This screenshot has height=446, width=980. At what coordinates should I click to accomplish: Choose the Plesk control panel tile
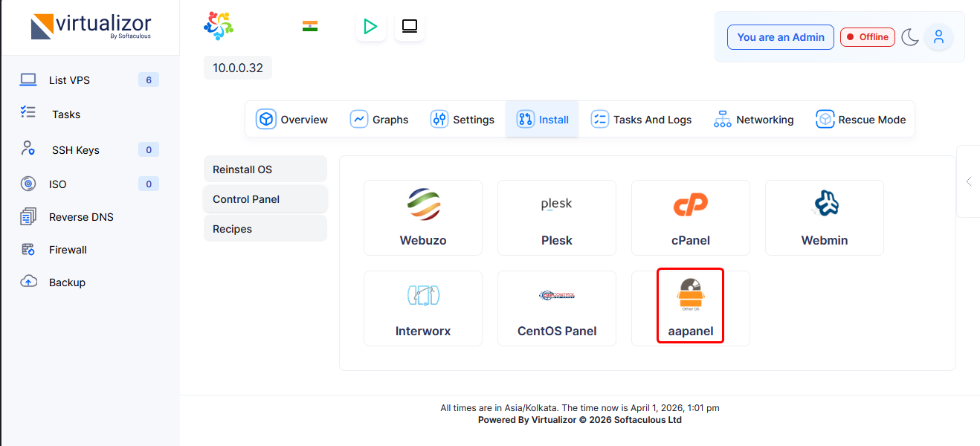(x=557, y=218)
